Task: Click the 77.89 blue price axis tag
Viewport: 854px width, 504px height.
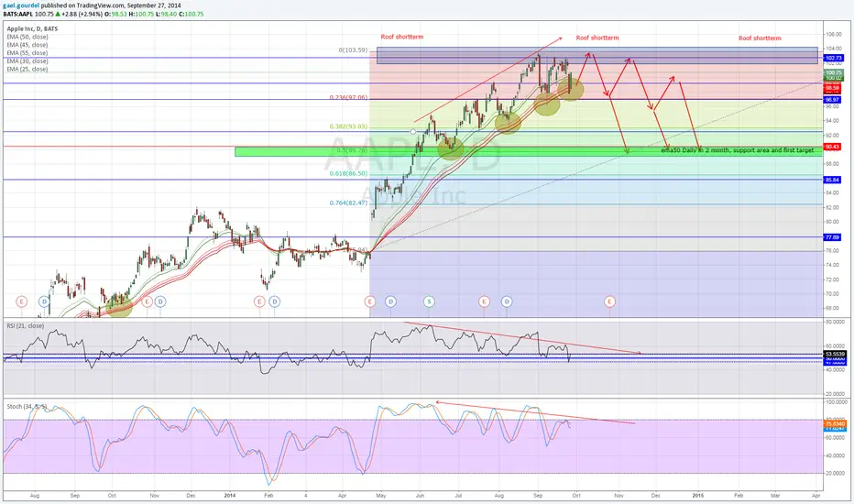Action: tap(832, 237)
